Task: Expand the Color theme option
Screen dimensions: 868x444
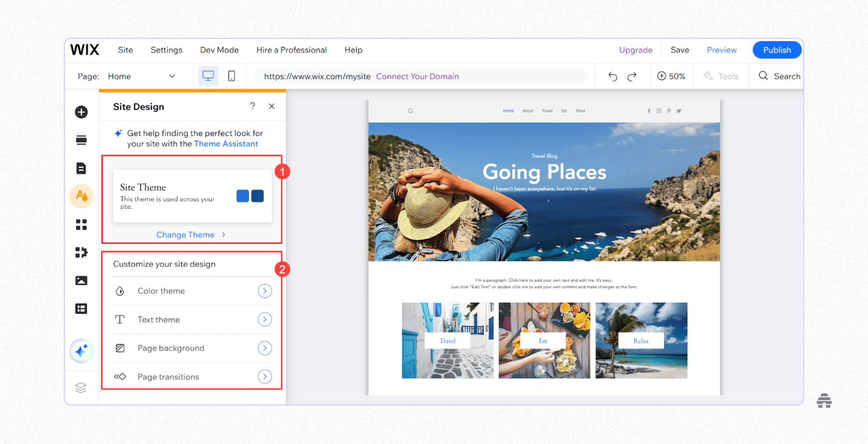Action: (265, 291)
